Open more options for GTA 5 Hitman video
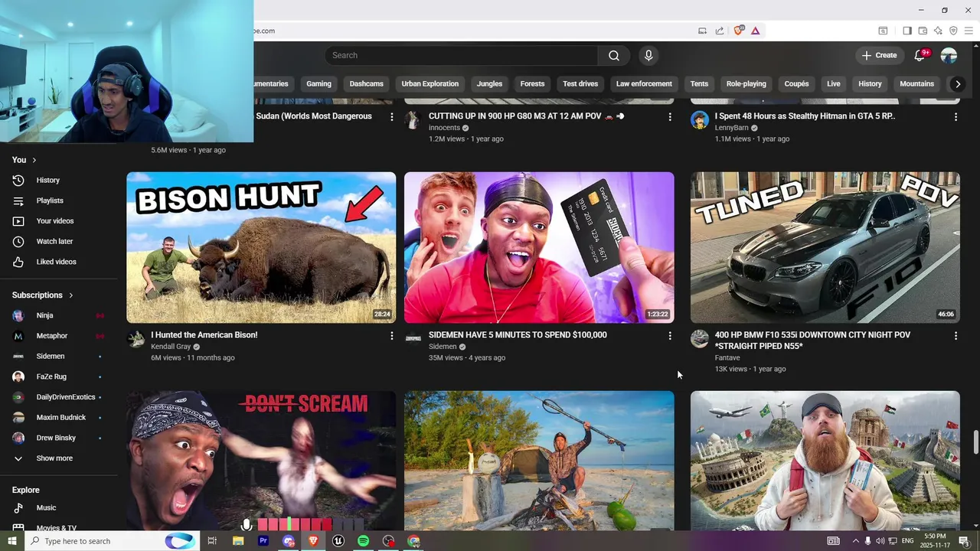The height and width of the screenshot is (551, 980). (955, 116)
